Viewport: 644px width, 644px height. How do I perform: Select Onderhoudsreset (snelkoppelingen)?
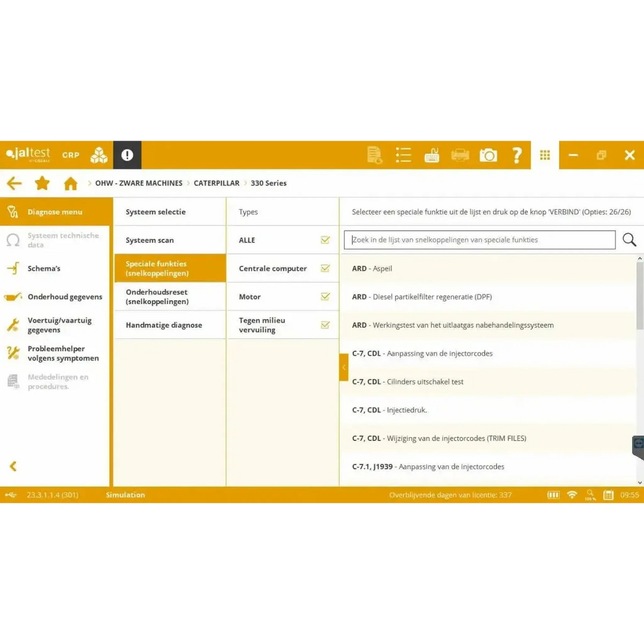pos(170,297)
